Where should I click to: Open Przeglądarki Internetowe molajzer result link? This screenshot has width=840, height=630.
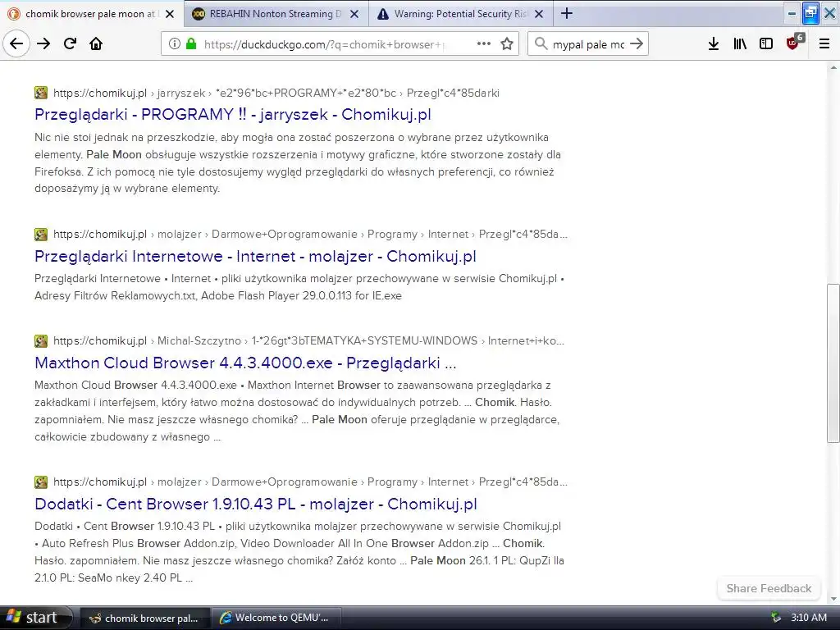pos(256,256)
